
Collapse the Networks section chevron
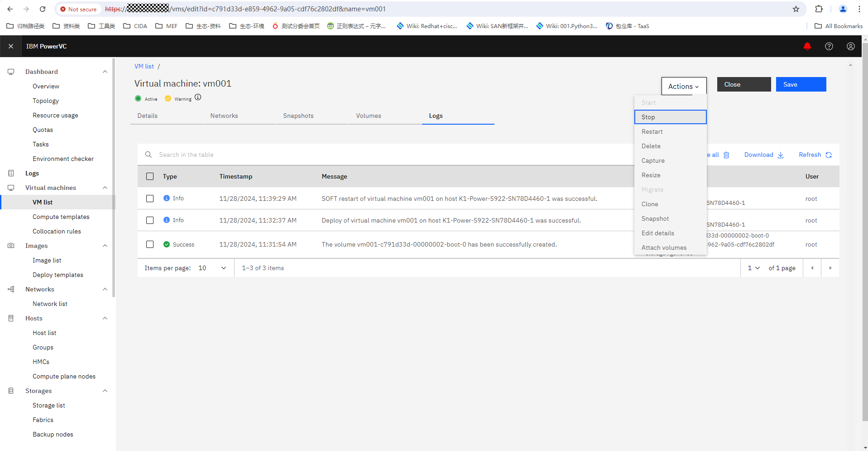click(x=105, y=289)
